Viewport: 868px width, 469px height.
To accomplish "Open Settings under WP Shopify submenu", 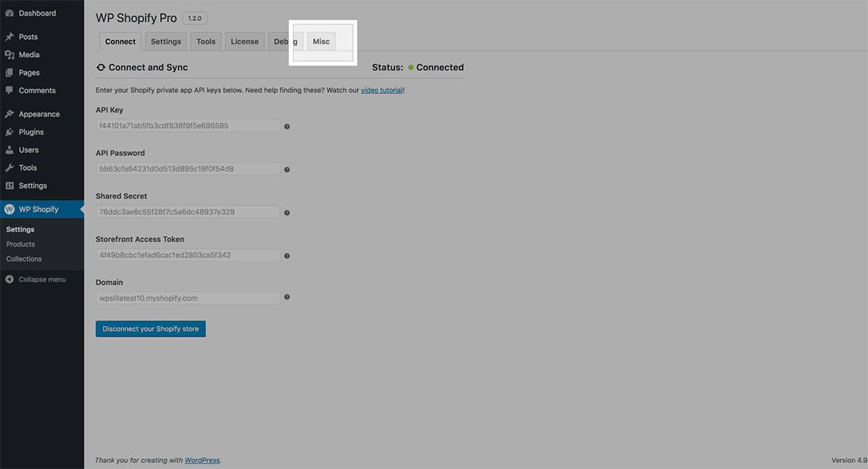I will click(x=20, y=229).
